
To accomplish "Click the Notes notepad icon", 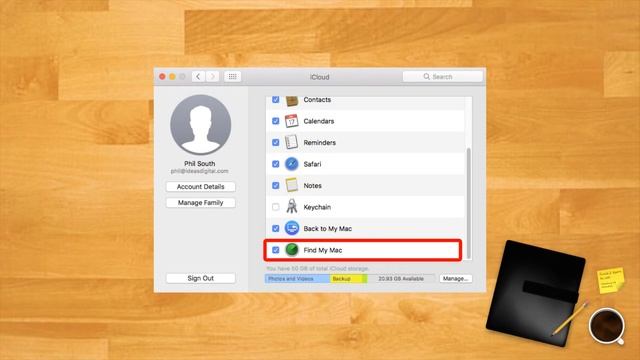I will [x=291, y=185].
